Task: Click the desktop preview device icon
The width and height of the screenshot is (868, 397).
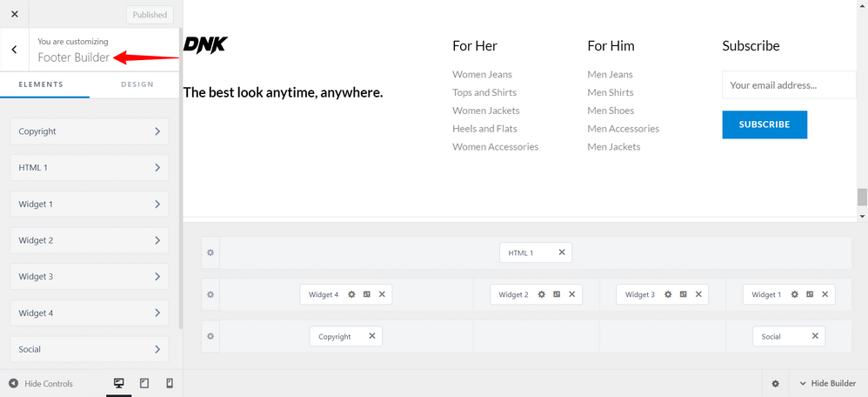Action: click(x=118, y=383)
